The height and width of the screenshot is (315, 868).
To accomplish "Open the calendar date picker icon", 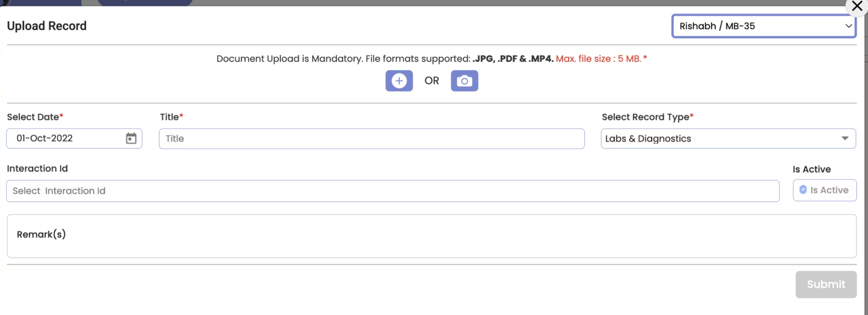I will tap(131, 138).
